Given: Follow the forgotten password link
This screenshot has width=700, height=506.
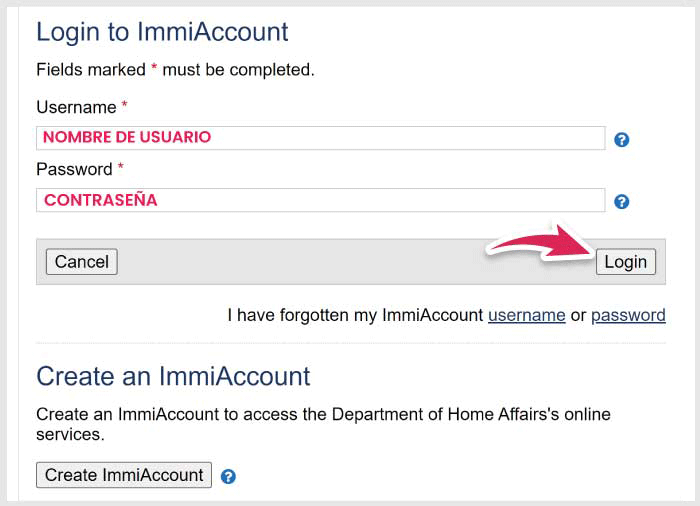Looking at the screenshot, I should coord(628,315).
